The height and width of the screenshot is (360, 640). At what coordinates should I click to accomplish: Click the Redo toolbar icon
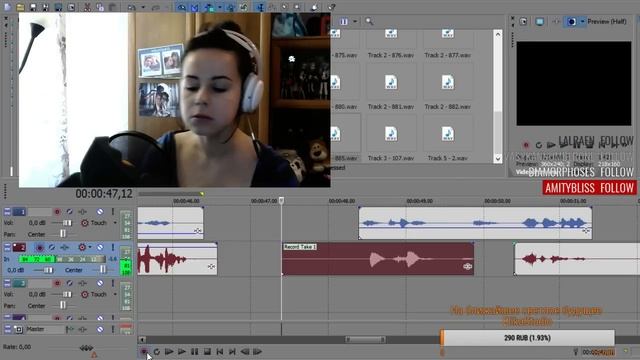(x=156, y=7)
